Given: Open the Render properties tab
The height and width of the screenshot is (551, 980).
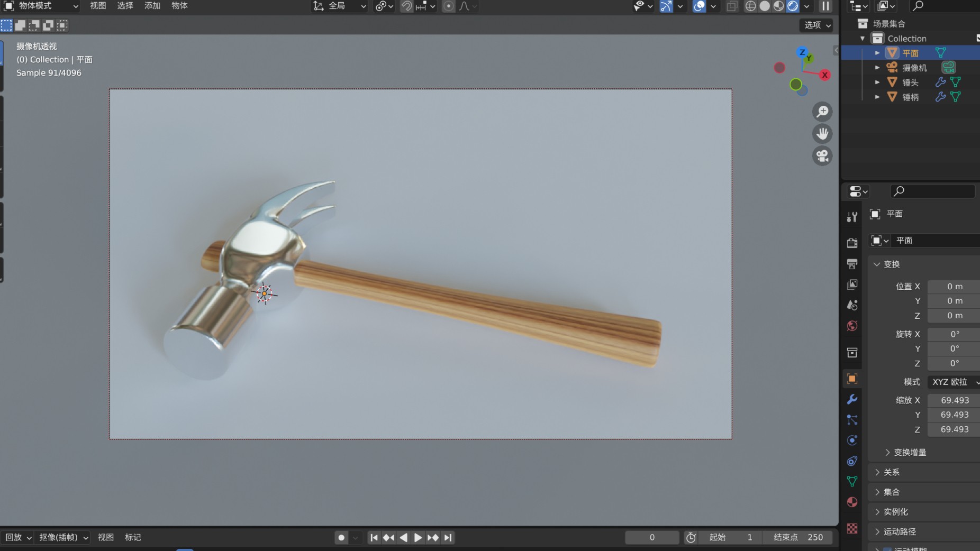Looking at the screenshot, I should 852,243.
